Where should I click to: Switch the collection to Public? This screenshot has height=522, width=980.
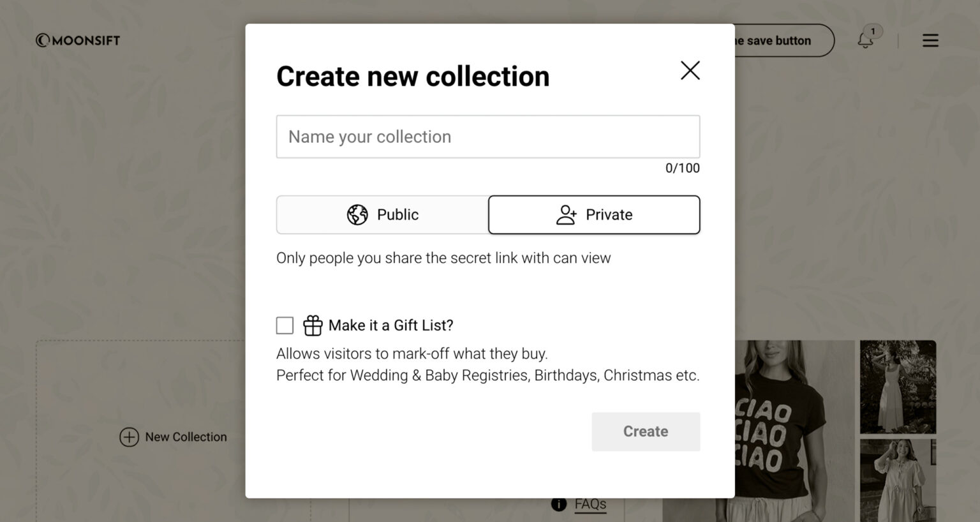(382, 214)
